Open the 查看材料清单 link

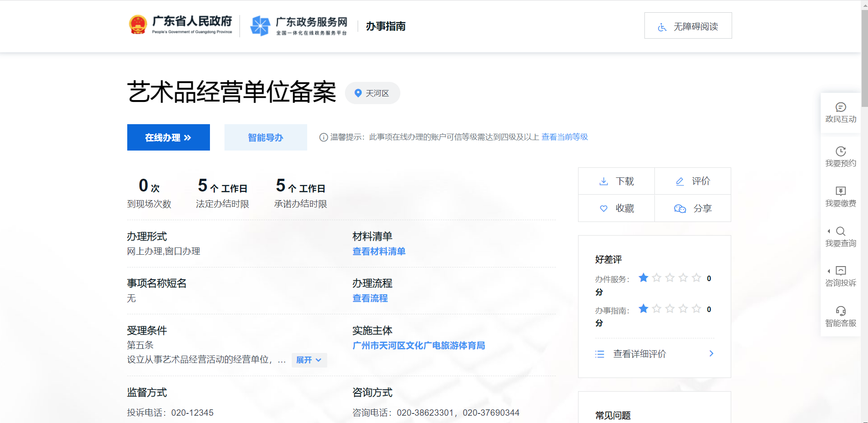pos(379,252)
